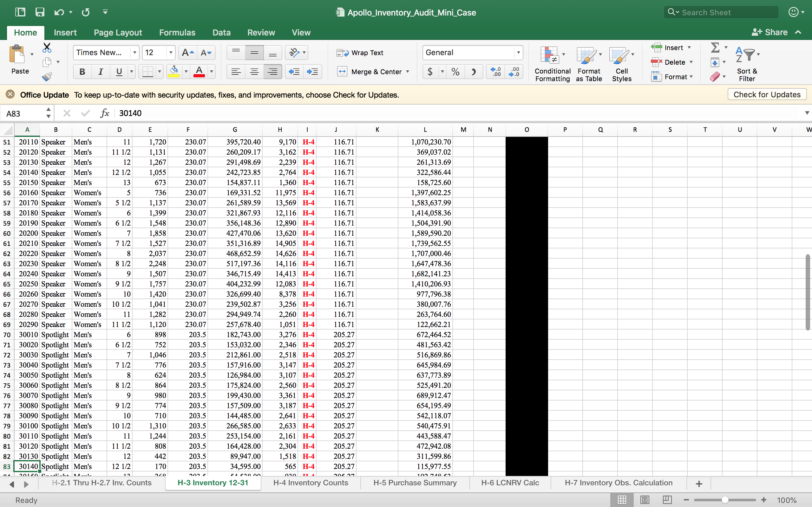Click the Save icon in title bar

(40, 12)
